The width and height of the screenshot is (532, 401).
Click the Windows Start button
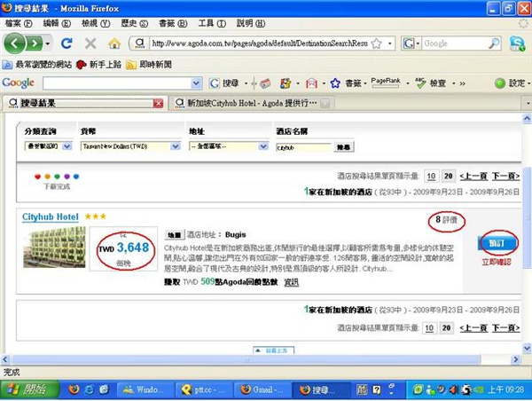[30, 389]
